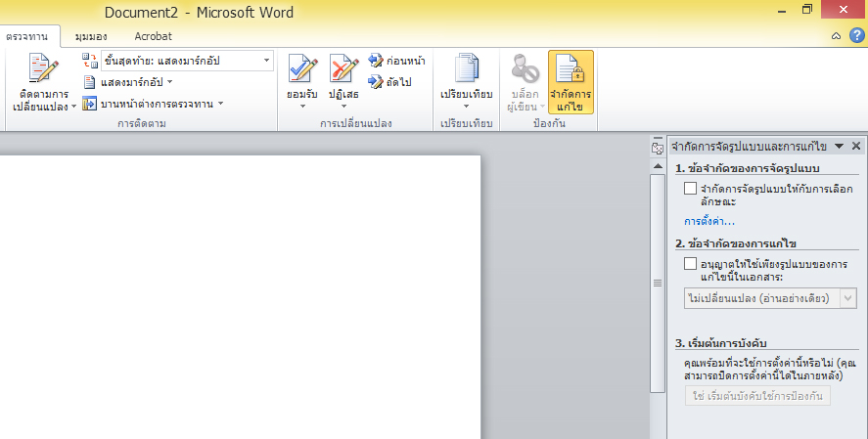Go to next change with ถัดไป
This screenshot has width=868, height=439.
point(389,82)
